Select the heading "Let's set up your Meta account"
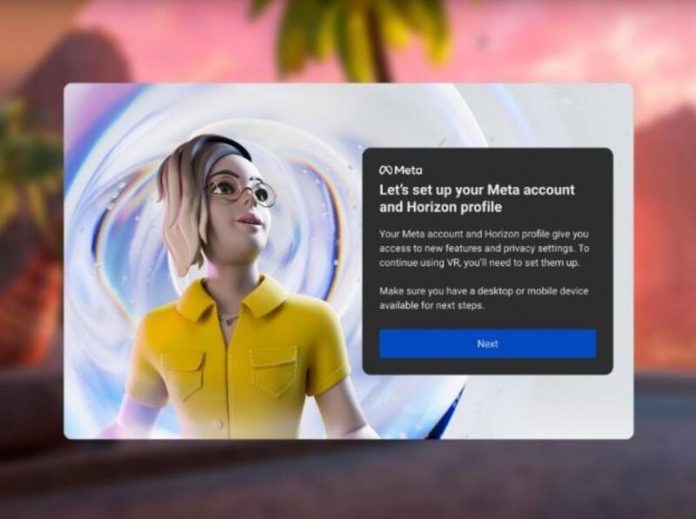Viewport: 696px width, 519px height. point(477,190)
